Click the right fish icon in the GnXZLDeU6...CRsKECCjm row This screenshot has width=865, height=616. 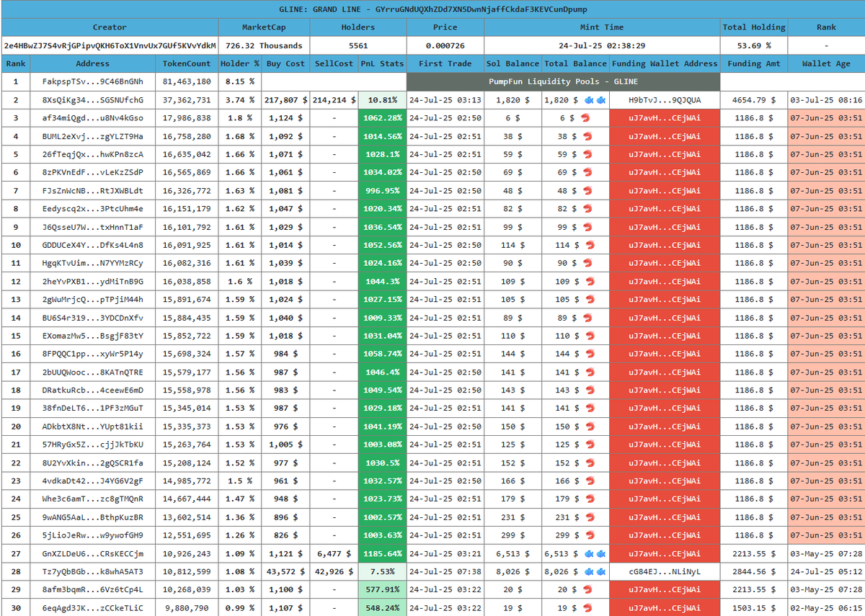(600, 554)
